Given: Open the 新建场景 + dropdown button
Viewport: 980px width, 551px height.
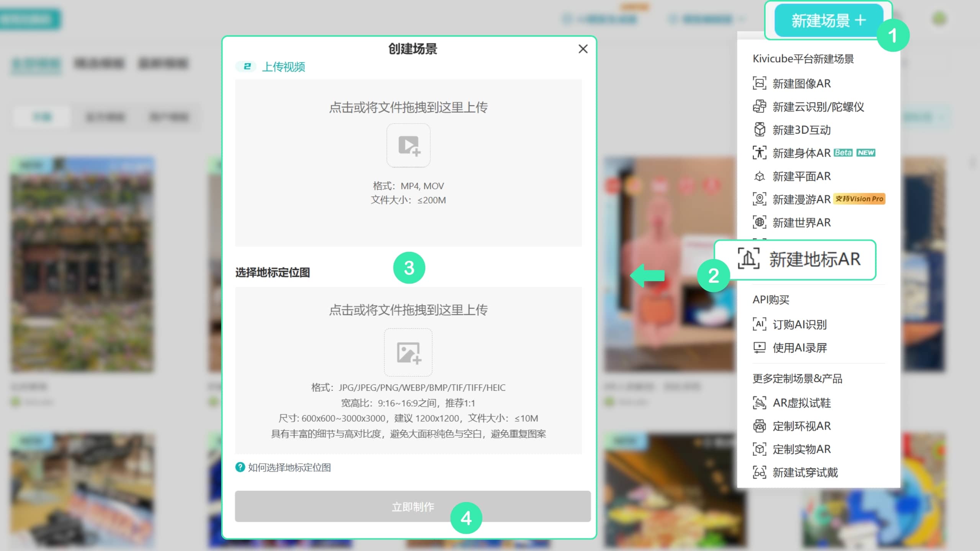Looking at the screenshot, I should coord(828,20).
